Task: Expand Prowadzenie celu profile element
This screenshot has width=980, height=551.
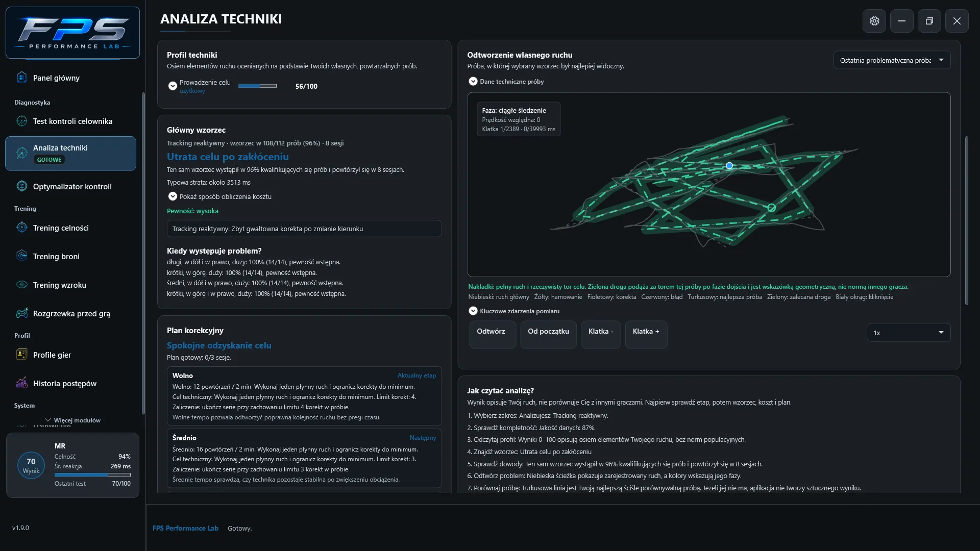Action: point(173,86)
